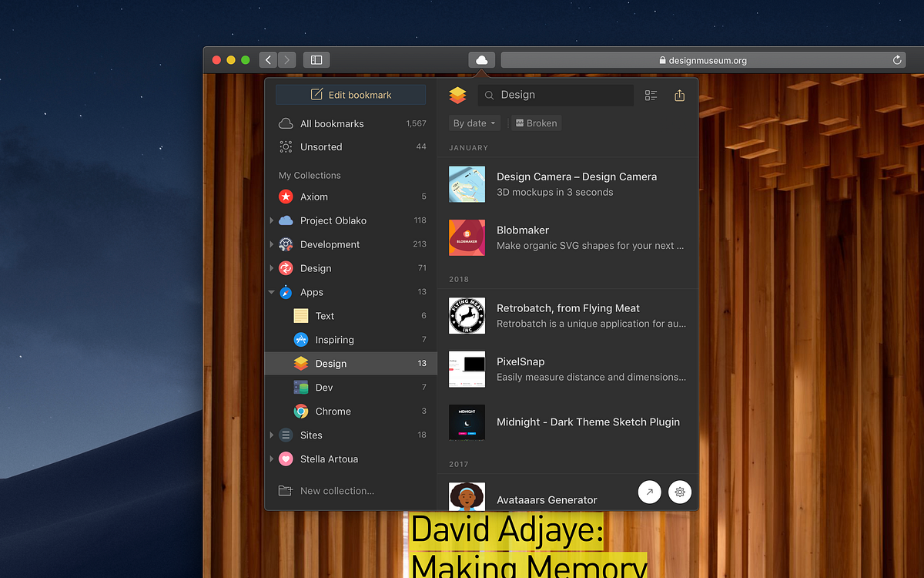Open the PixelSnap bookmark
Screen dimensions: 924x578
(x=567, y=368)
